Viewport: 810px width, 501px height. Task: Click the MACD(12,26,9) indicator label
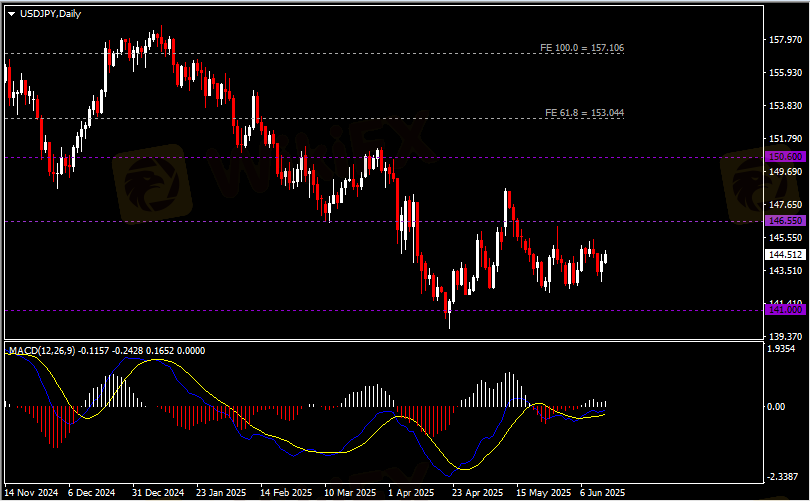42,351
